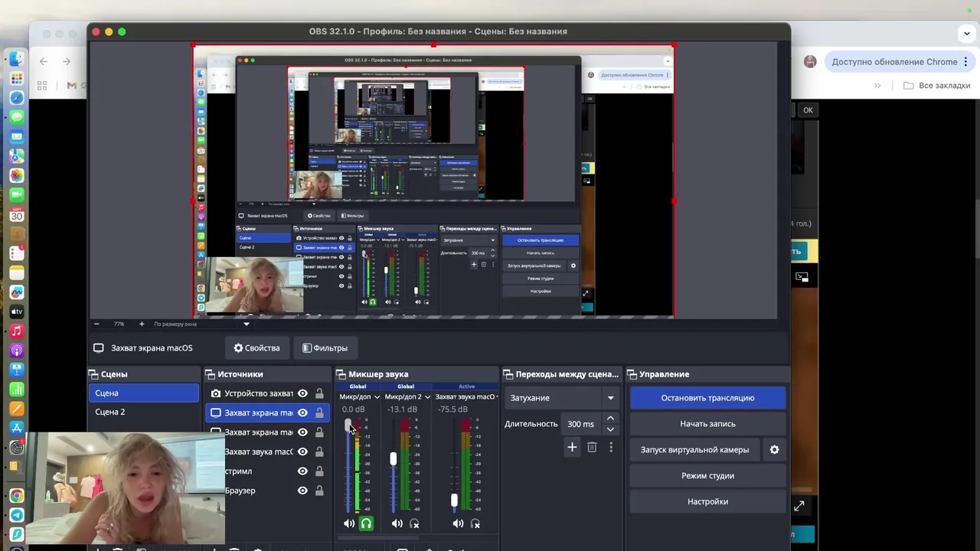Toggle the green headphone monitoring on Микр/доп
Image resolution: width=980 pixels, height=551 pixels.
pyautogui.click(x=366, y=523)
